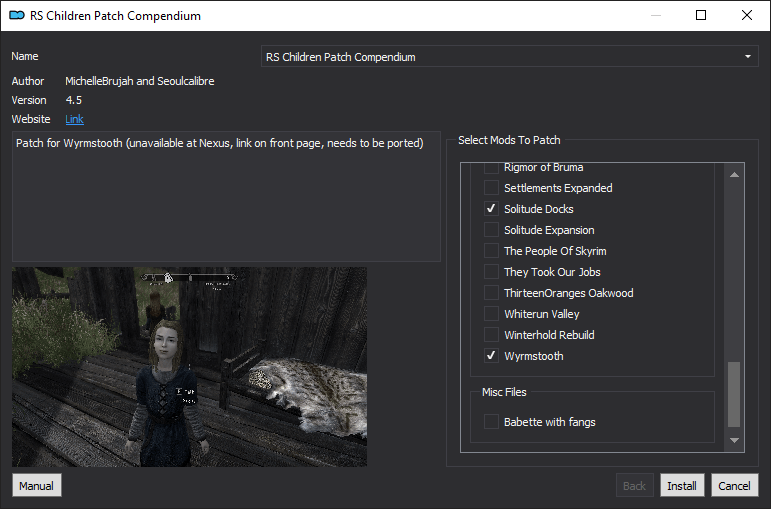
Task: Click the blue app icon in title bar
Action: point(17,15)
